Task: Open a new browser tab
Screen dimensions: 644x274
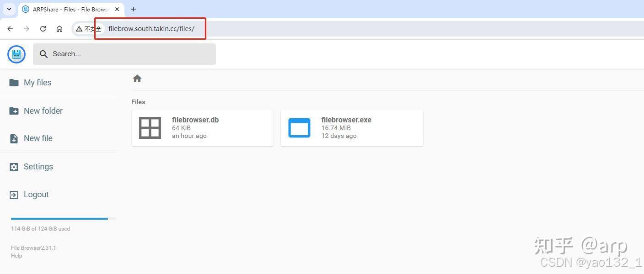Action: (133, 9)
